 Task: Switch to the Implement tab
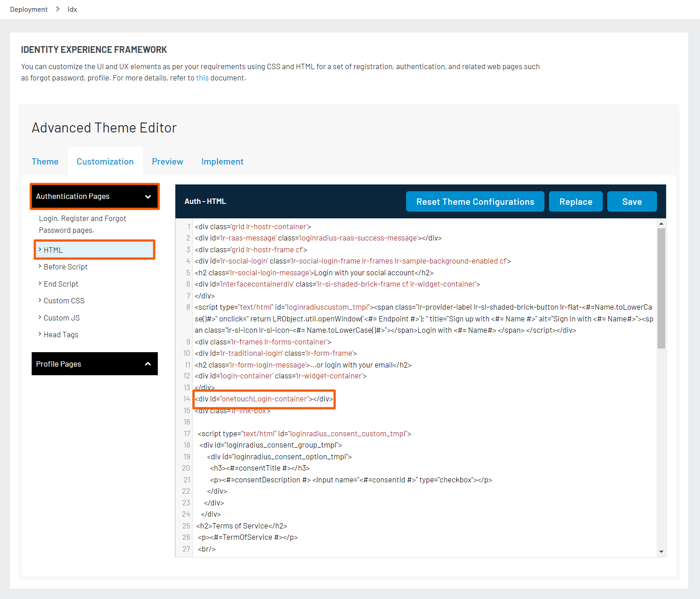click(x=222, y=161)
